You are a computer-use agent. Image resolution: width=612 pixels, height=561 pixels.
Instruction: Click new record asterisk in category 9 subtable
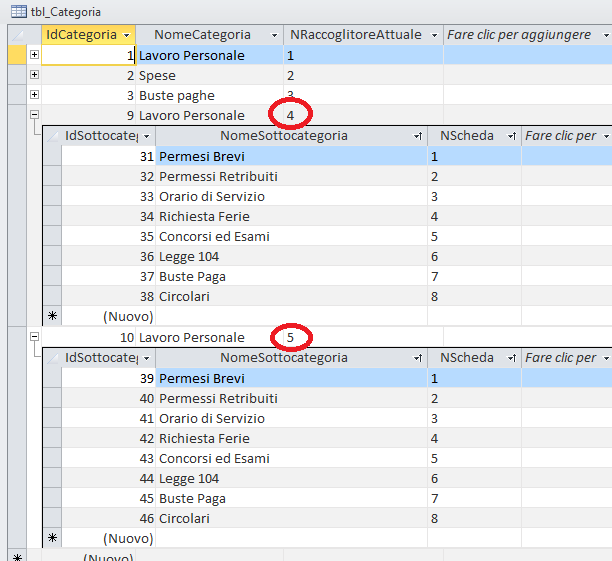(x=52, y=316)
